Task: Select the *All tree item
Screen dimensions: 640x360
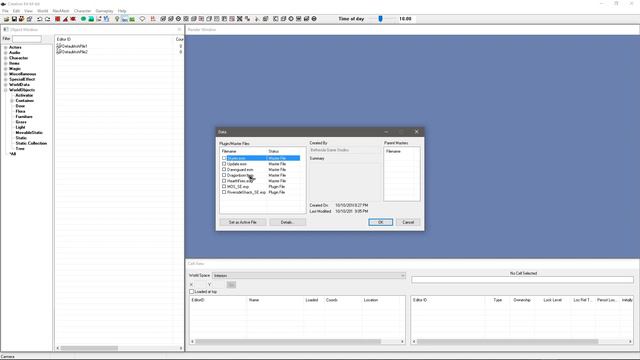Action: (13, 154)
